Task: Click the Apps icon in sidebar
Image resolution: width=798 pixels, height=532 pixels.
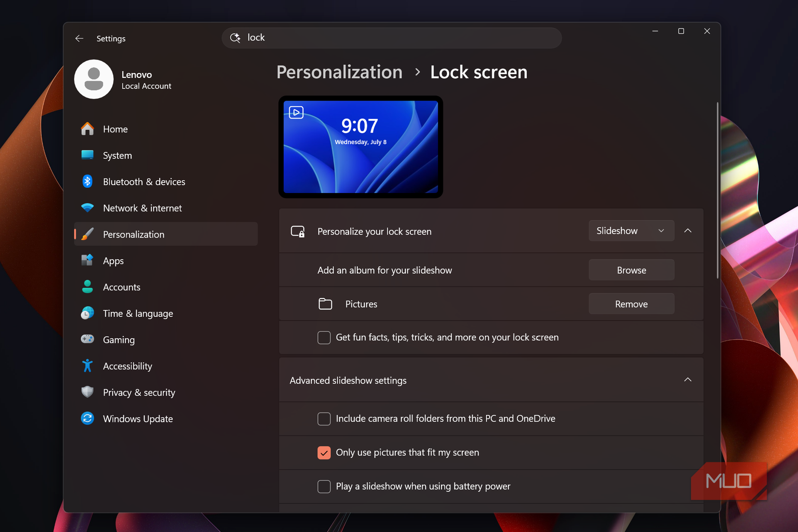Action: [x=88, y=260]
